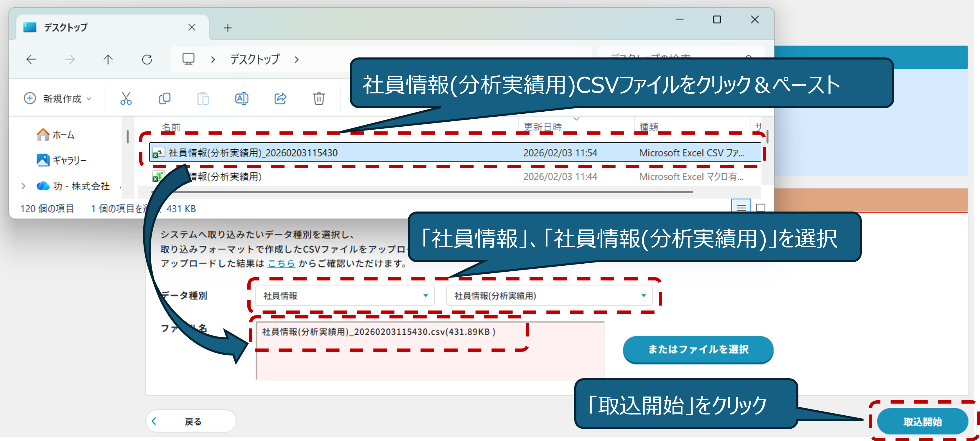The height and width of the screenshot is (441, 980).
Task: Click the Copy icon in toolbar
Action: [x=164, y=98]
